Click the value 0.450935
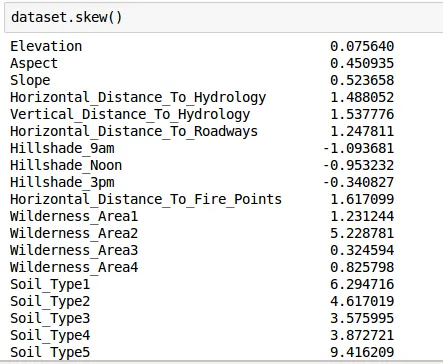 (362, 63)
